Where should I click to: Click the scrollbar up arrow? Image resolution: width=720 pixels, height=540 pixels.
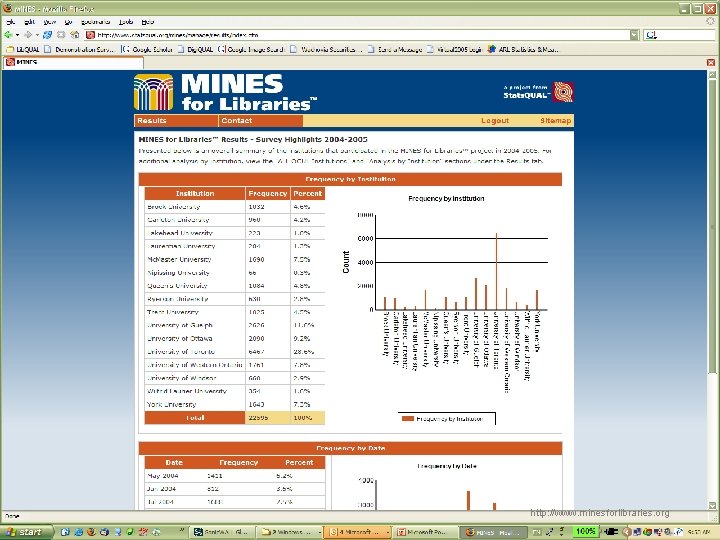(712, 74)
